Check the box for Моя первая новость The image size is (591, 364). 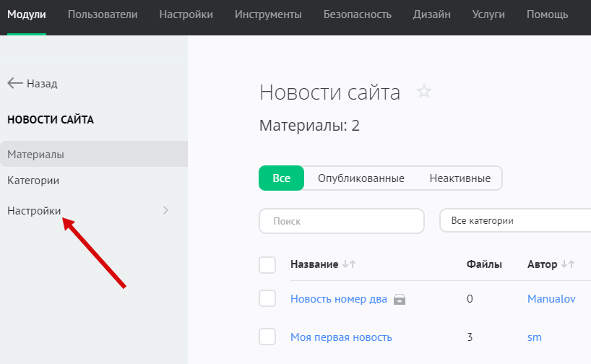pyautogui.click(x=267, y=337)
